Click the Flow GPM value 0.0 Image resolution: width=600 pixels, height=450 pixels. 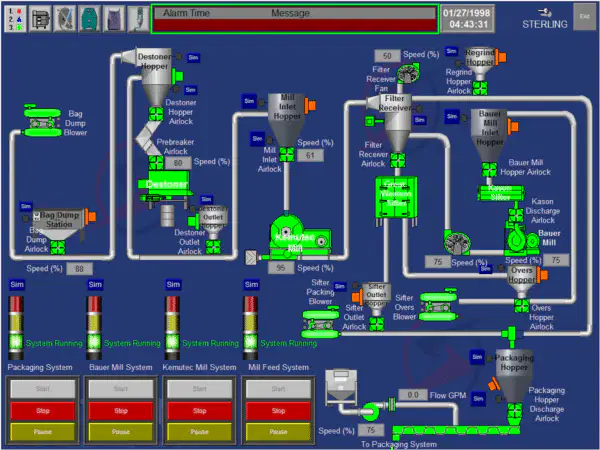click(x=413, y=395)
